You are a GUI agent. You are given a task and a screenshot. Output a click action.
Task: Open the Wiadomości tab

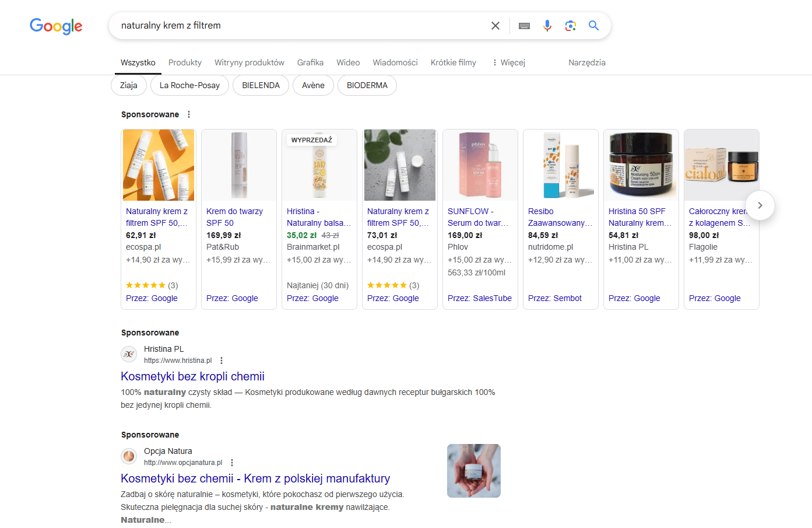point(395,62)
